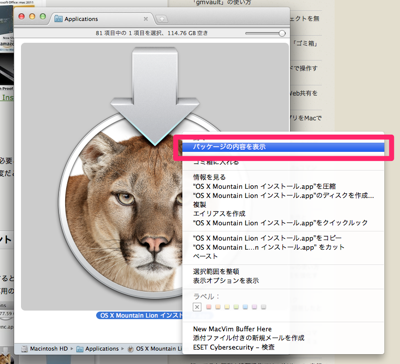Viewport: 400px width, 364px height.
Task: Open Quick Look via the をクイックルック entry
Action: 280,222
